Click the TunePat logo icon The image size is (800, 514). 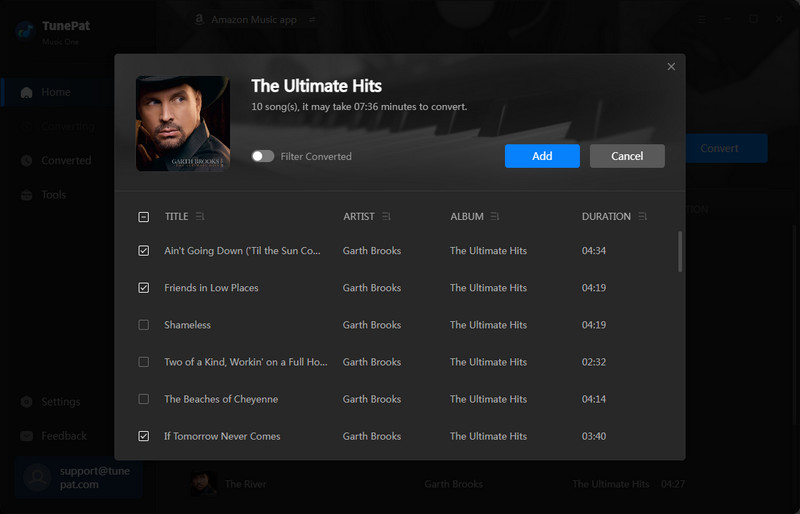tap(25, 32)
